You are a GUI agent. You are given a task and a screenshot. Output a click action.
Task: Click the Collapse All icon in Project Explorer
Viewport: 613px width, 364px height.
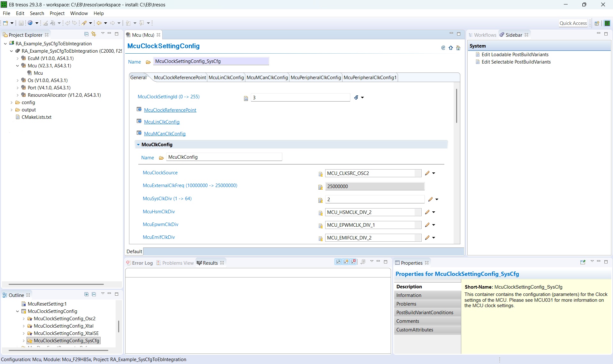(86, 34)
